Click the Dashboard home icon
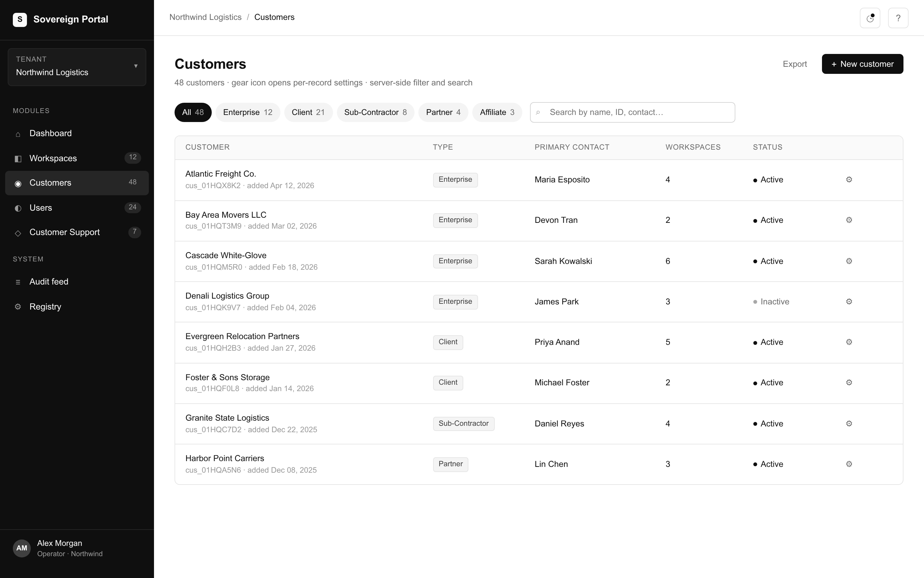The height and width of the screenshot is (578, 924). 18,134
